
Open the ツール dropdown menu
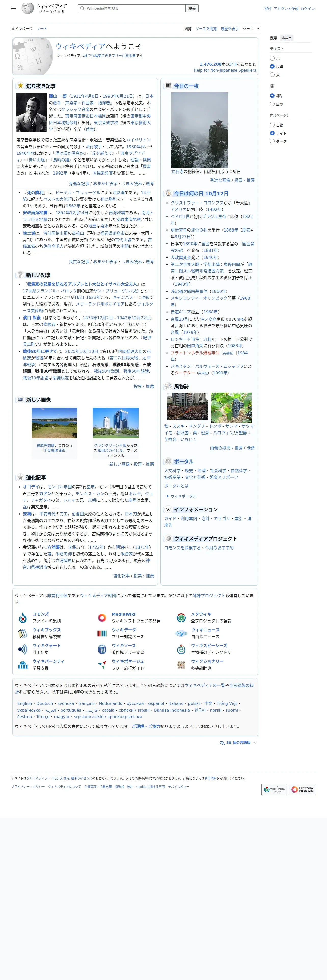click(251, 28)
